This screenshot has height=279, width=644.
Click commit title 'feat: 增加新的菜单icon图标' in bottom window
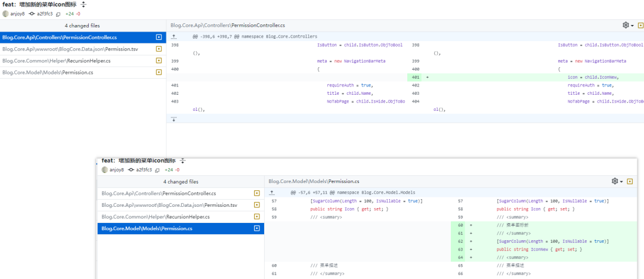[x=139, y=160]
